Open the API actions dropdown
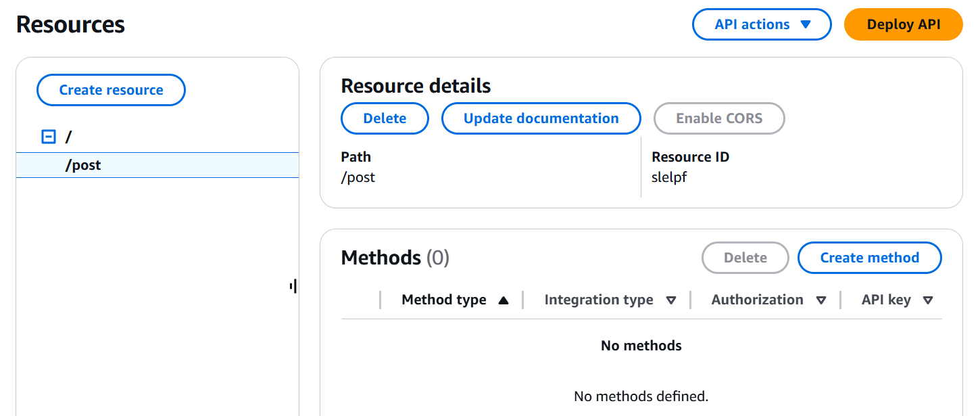 coord(761,24)
